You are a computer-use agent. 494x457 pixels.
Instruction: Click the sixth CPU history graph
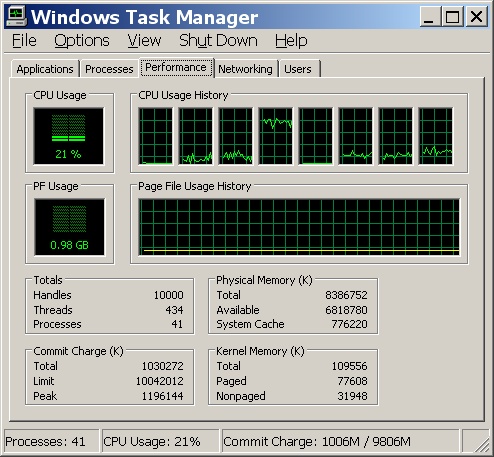[x=356, y=136]
